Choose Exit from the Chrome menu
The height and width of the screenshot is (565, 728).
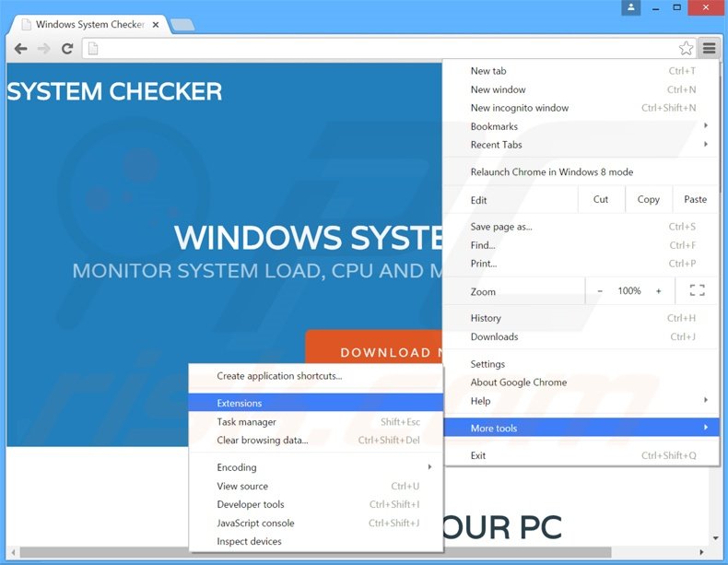[x=581, y=455]
